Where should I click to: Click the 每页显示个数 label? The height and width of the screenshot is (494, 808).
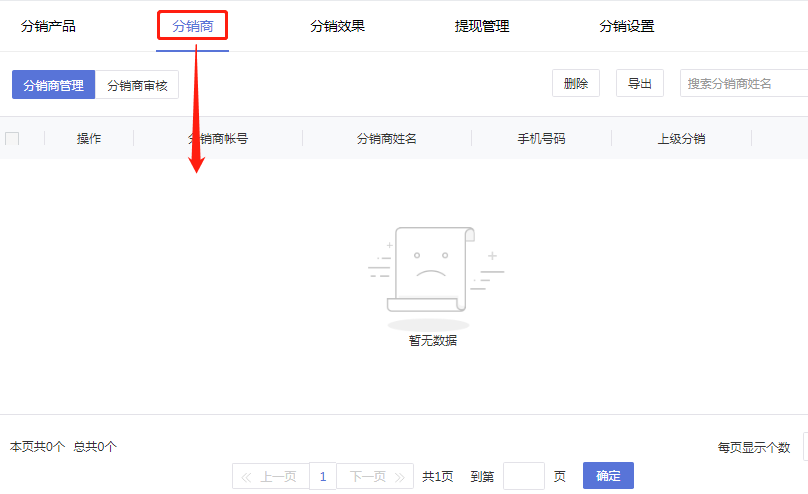[x=754, y=447]
